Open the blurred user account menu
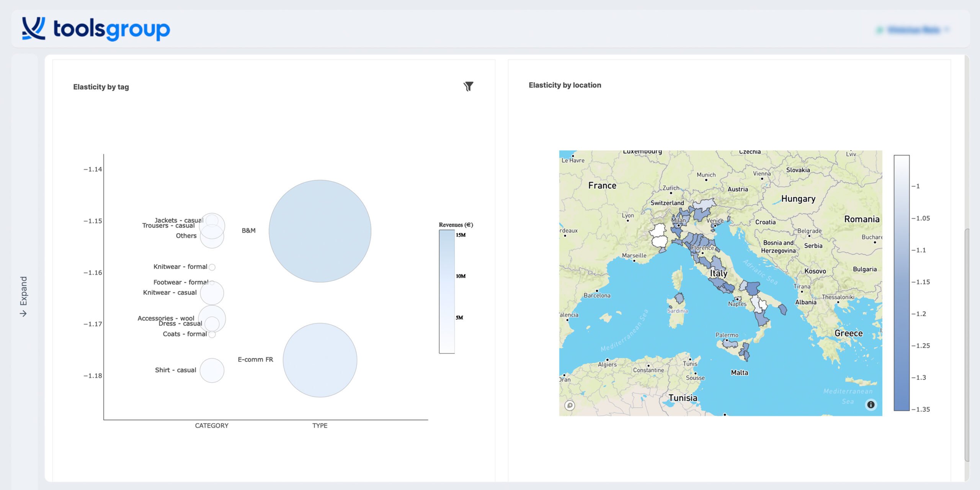This screenshot has width=980, height=490. pos(913,29)
